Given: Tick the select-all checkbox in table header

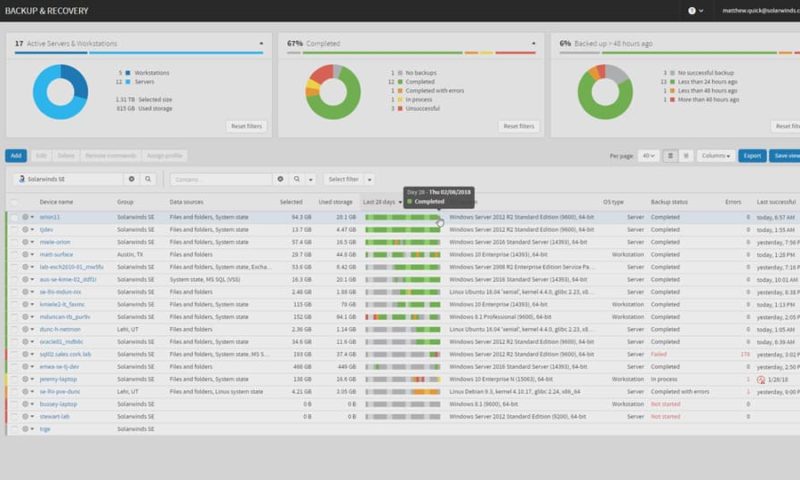Looking at the screenshot, I should click(14, 202).
